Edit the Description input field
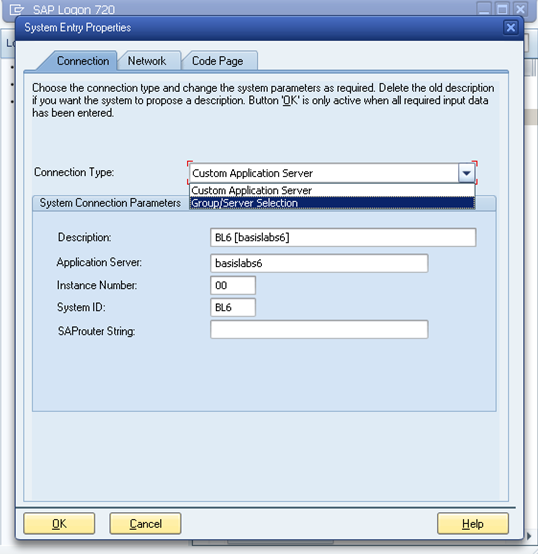This screenshot has height=554, width=538. click(343, 237)
